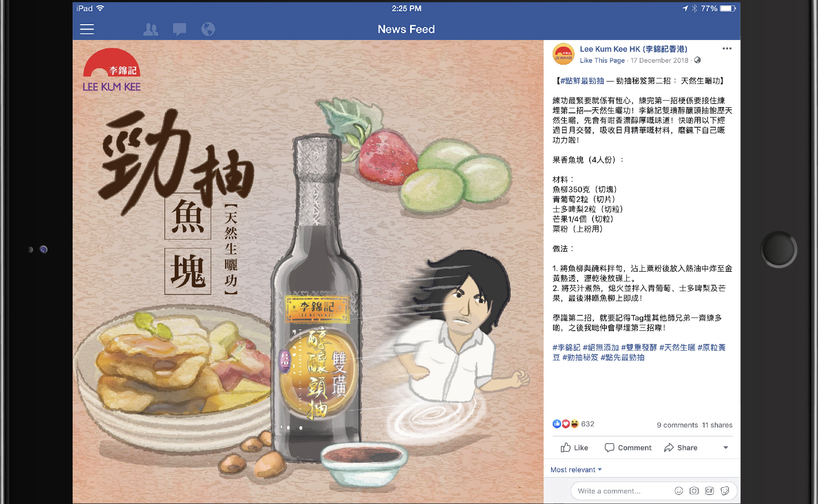Like the post with the Like button

coord(574,448)
